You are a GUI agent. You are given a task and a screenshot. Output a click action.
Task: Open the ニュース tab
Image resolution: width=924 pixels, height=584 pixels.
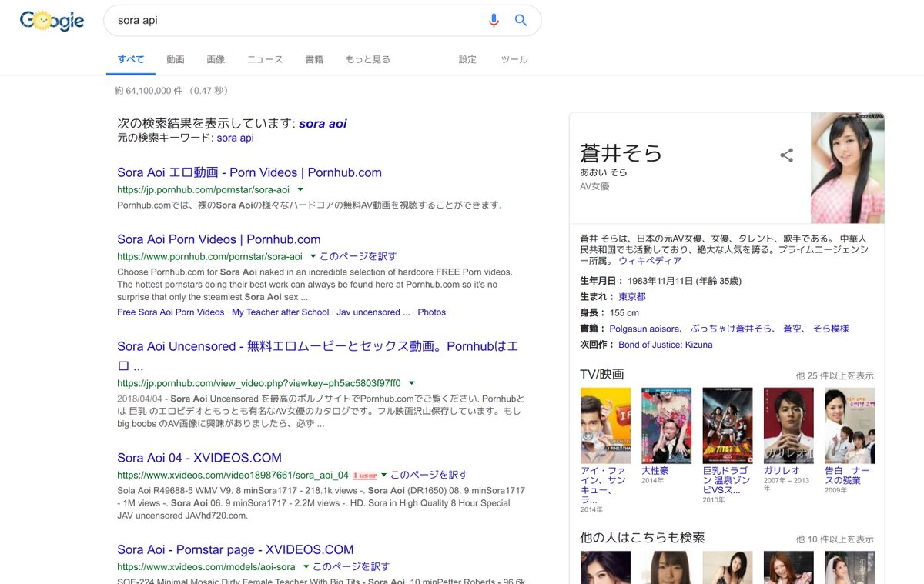pos(265,59)
